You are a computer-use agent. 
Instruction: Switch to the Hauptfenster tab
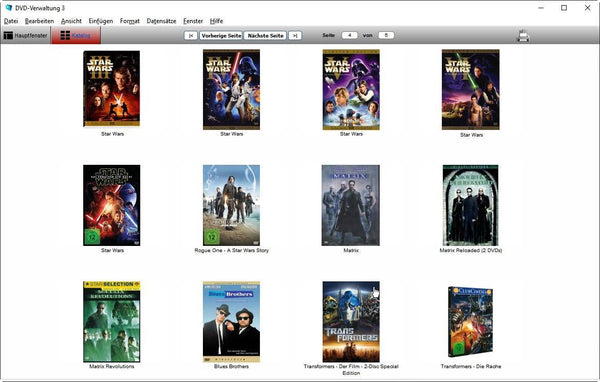click(x=25, y=36)
